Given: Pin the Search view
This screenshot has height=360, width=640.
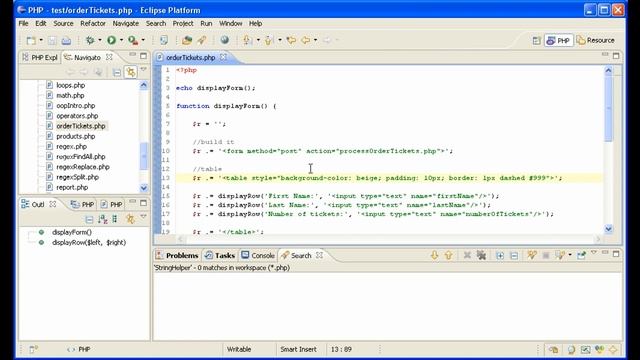Looking at the screenshot, I should tap(581, 256).
